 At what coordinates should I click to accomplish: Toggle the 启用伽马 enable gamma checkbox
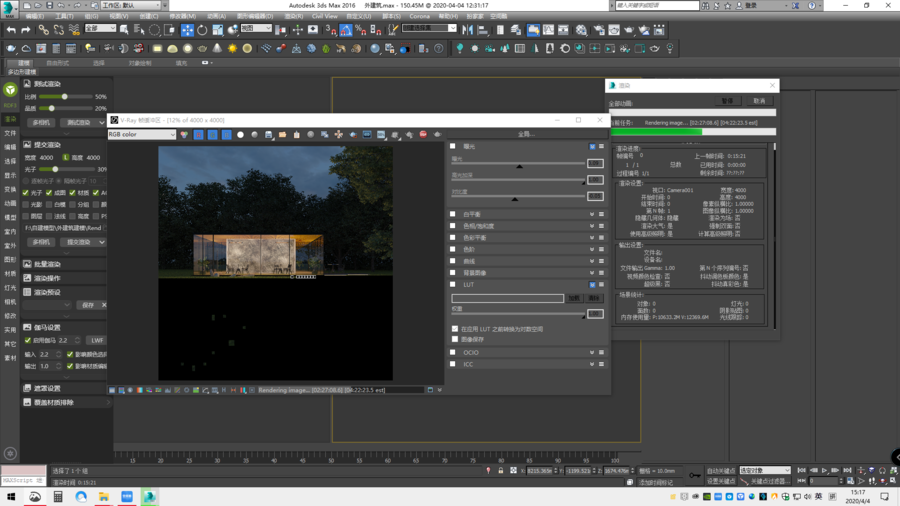point(28,340)
